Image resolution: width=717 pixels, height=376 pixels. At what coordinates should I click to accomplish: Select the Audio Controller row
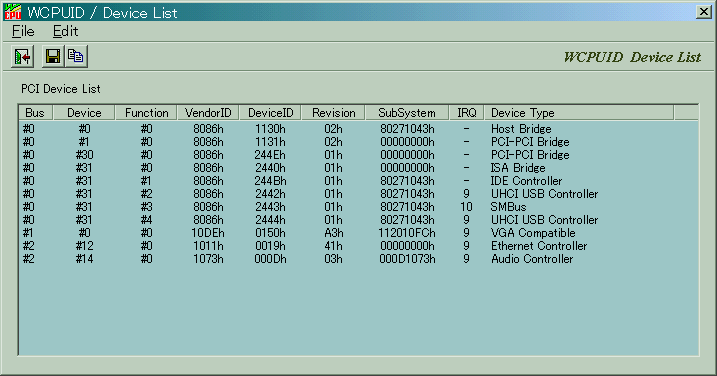coord(358,259)
